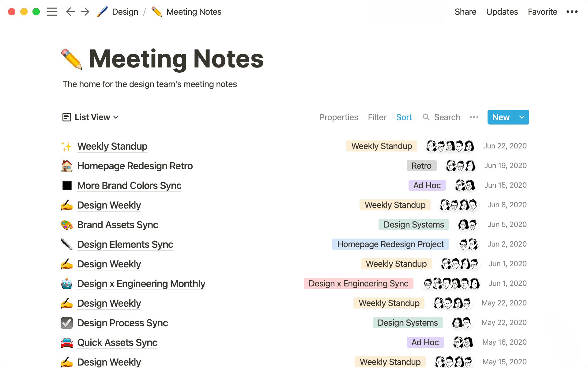Click the New button
The image size is (588, 368).
500,117
